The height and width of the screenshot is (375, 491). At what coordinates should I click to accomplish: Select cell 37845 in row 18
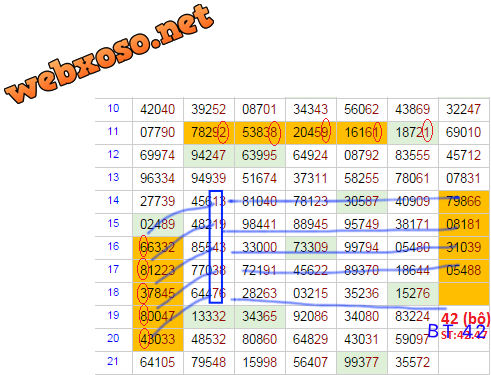[x=158, y=294]
